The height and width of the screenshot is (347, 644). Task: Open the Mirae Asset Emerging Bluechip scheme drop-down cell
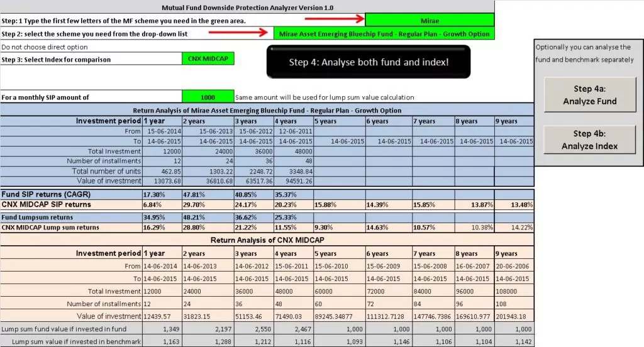pos(384,34)
